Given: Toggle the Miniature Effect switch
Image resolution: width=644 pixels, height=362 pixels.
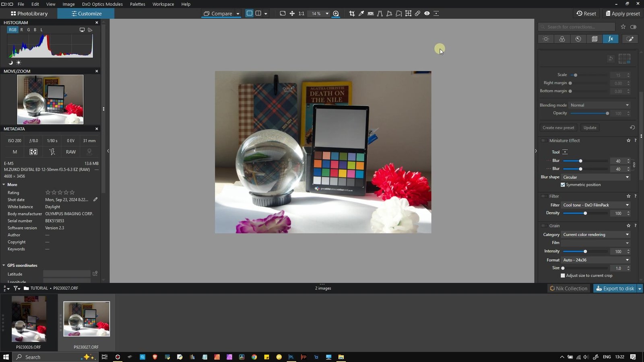Looking at the screenshot, I should click(544, 140).
